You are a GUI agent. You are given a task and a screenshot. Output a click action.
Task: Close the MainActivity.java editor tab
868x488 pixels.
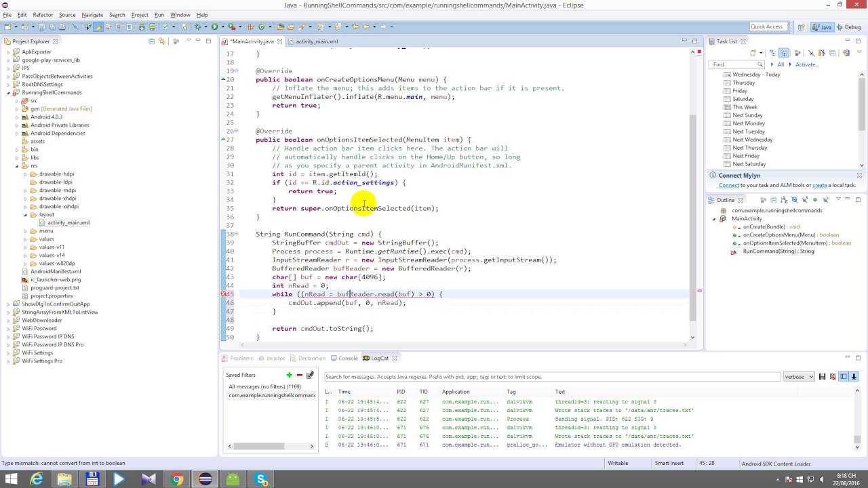[x=279, y=41]
